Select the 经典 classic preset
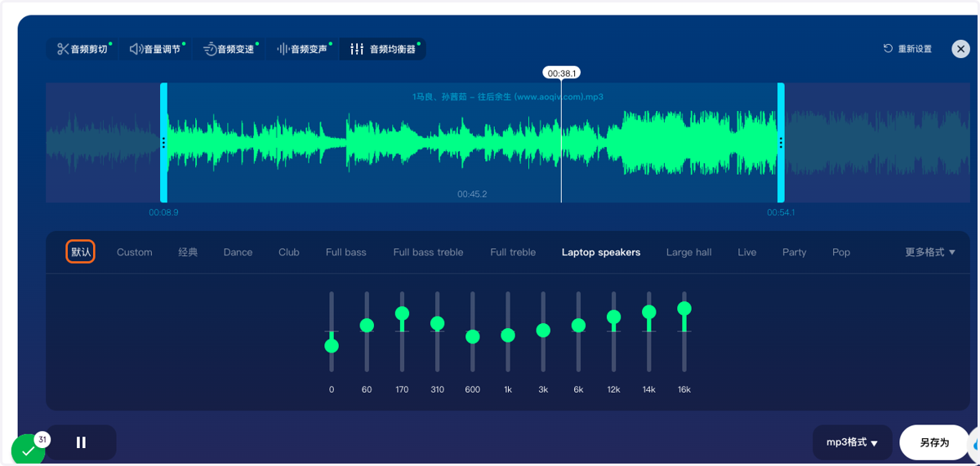Viewport: 980px width, 466px height. [x=188, y=252]
